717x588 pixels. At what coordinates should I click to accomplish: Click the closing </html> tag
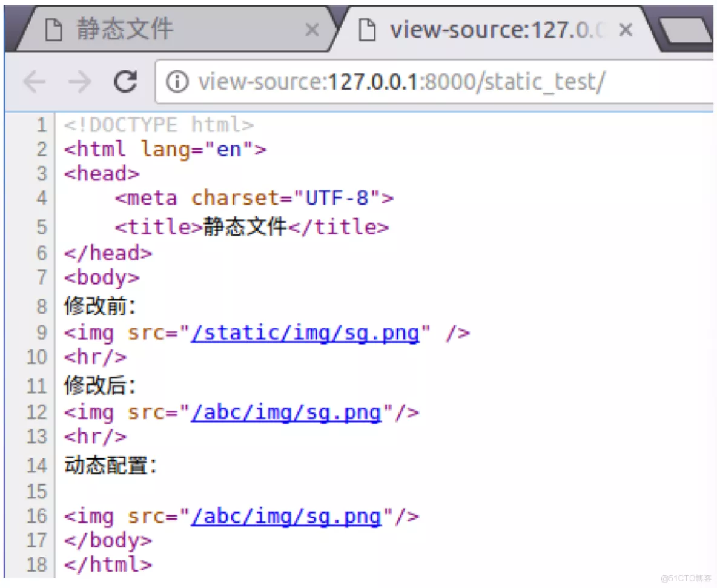coord(108,564)
